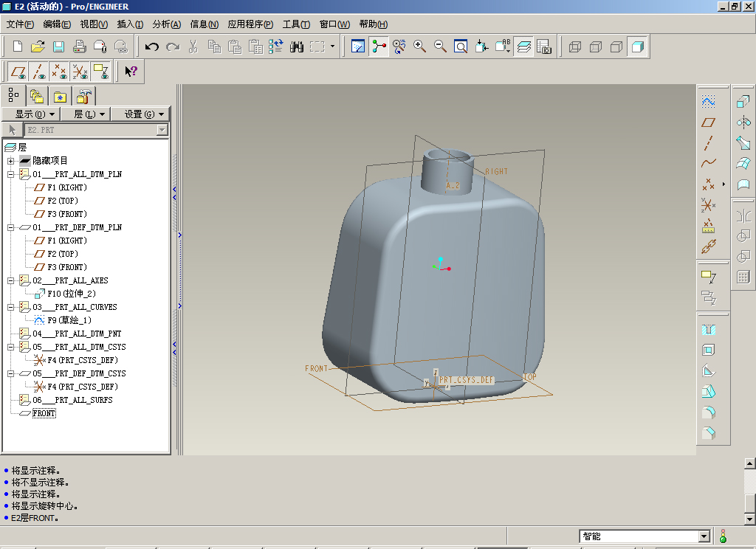Toggle the Layers tree view
The height and width of the screenshot is (549, 756).
(x=523, y=46)
